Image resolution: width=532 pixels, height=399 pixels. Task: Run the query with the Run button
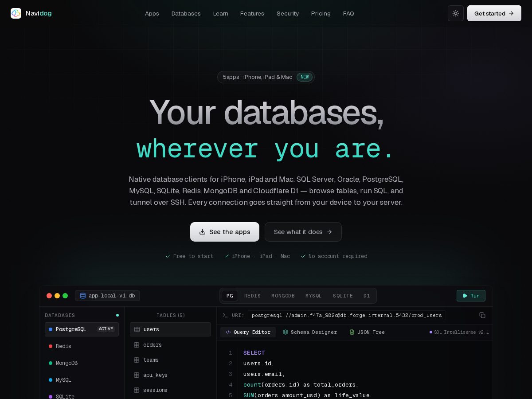tap(471, 296)
